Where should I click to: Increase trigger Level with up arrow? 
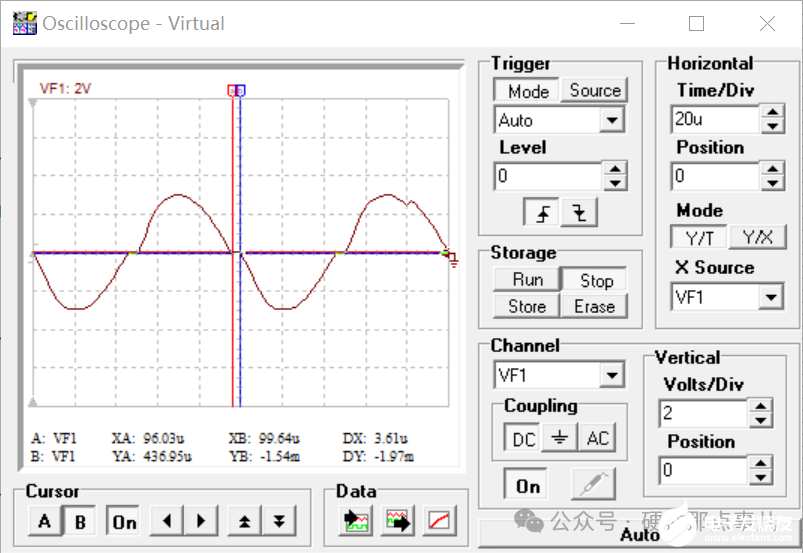(615, 169)
